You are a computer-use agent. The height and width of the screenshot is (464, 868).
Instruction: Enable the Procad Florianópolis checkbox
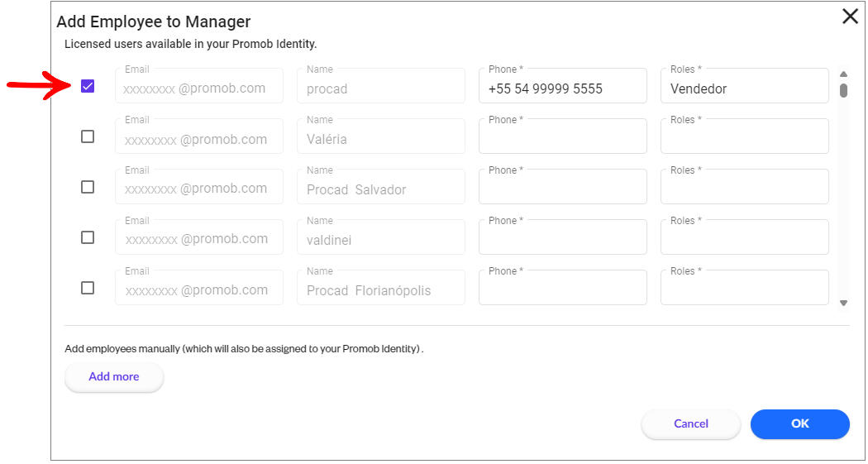tap(88, 287)
